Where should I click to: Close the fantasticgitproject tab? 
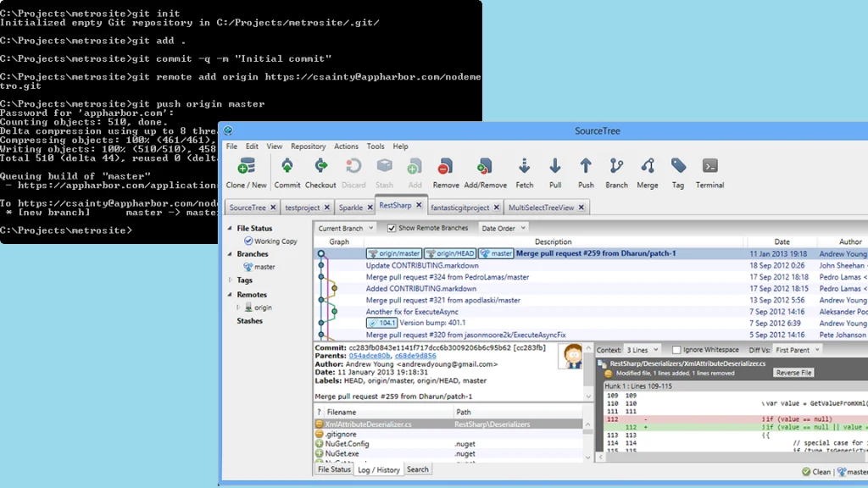[x=497, y=208]
